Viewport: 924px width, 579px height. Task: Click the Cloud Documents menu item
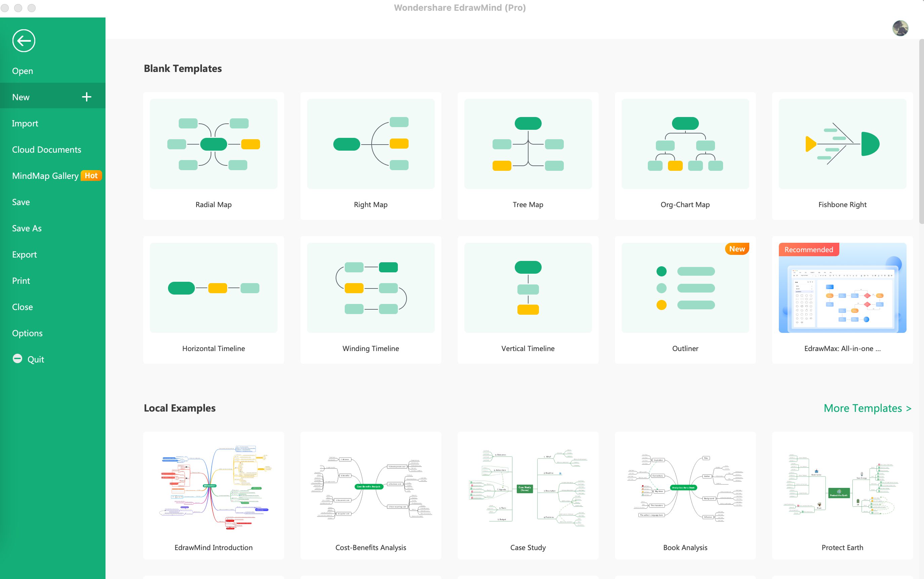pos(46,149)
